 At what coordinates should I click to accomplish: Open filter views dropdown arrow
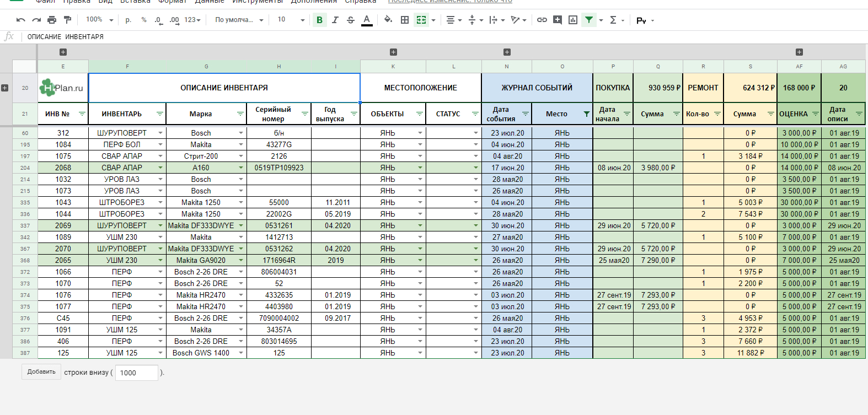pyautogui.click(x=601, y=20)
